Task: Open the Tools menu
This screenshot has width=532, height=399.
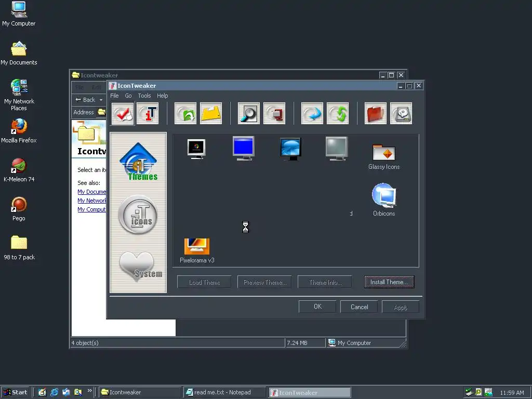Action: pyautogui.click(x=144, y=96)
